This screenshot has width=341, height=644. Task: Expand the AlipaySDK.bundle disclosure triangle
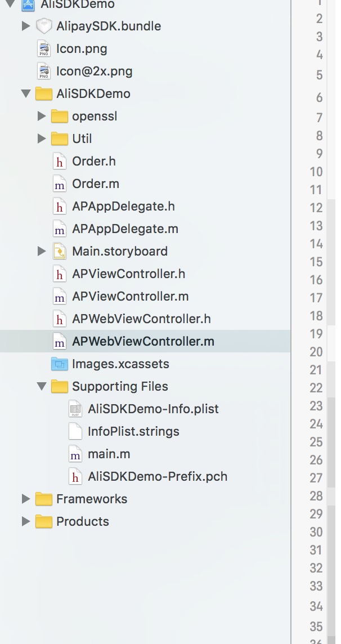coord(26,26)
